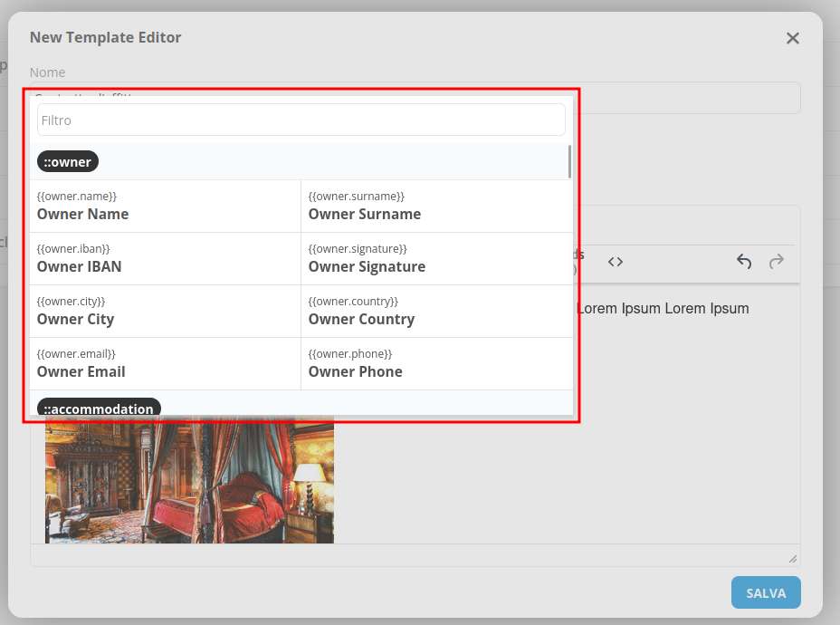
Task: Close the New Template Editor dialog
Action: (792, 38)
